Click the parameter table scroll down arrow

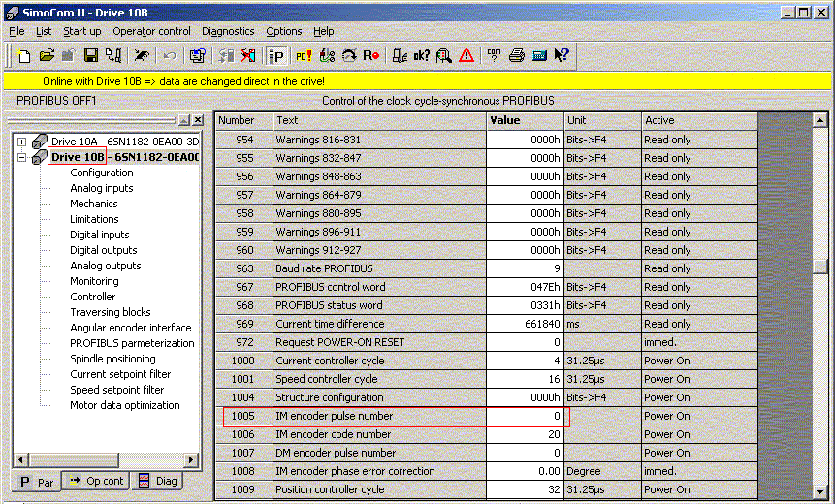tap(820, 492)
